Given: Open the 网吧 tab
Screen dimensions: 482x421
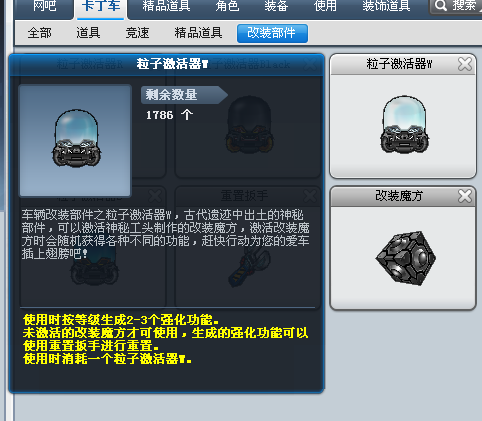Looking at the screenshot, I should click(44, 6).
